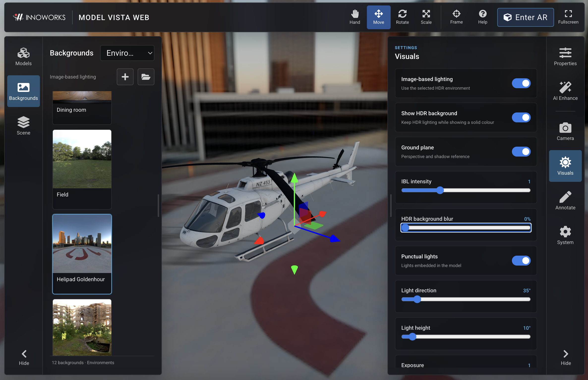Screen dimensions: 588x380
Task: Select the Hand tool
Action: [355, 17]
